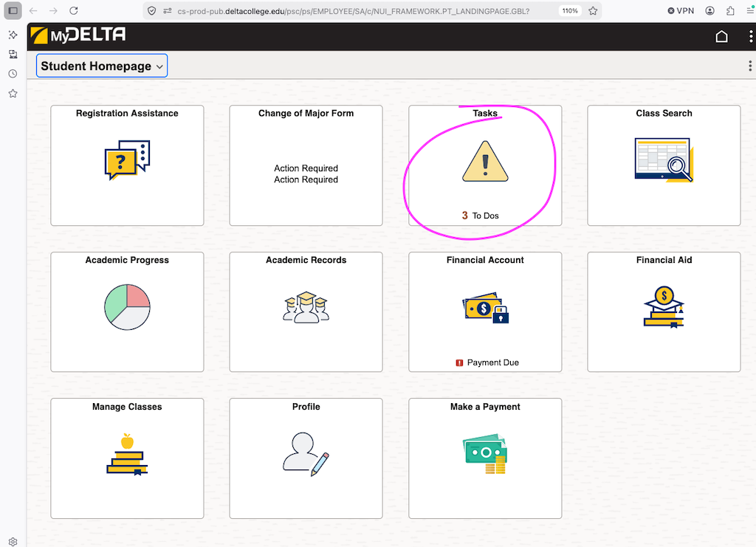Click the Financial Aid tile title
756x547 pixels.
pyautogui.click(x=664, y=260)
